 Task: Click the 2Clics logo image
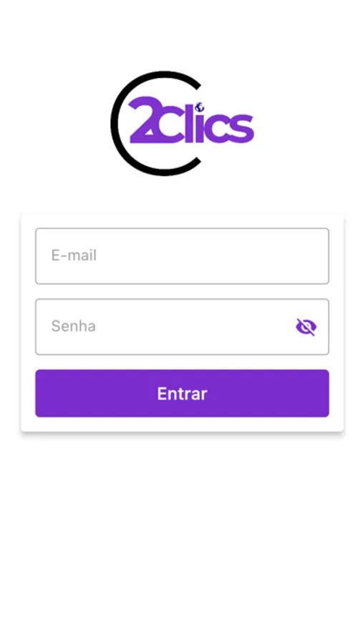tap(183, 123)
